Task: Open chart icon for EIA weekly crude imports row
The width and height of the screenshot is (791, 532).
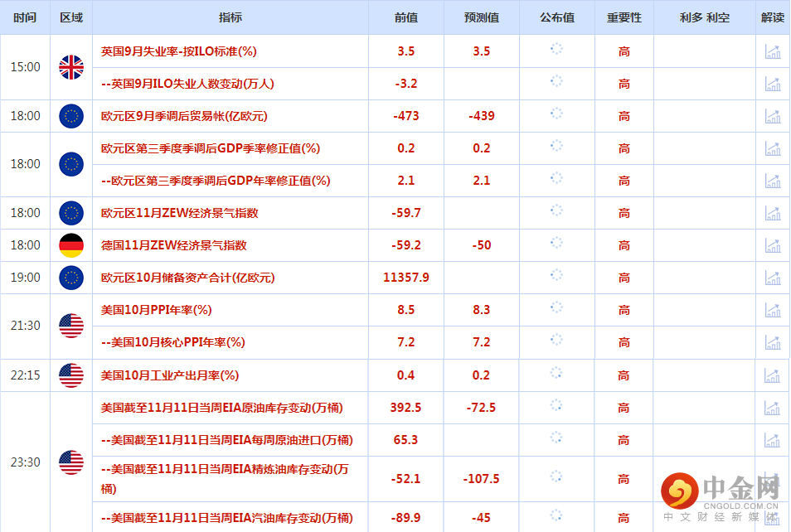Action: pos(772,440)
